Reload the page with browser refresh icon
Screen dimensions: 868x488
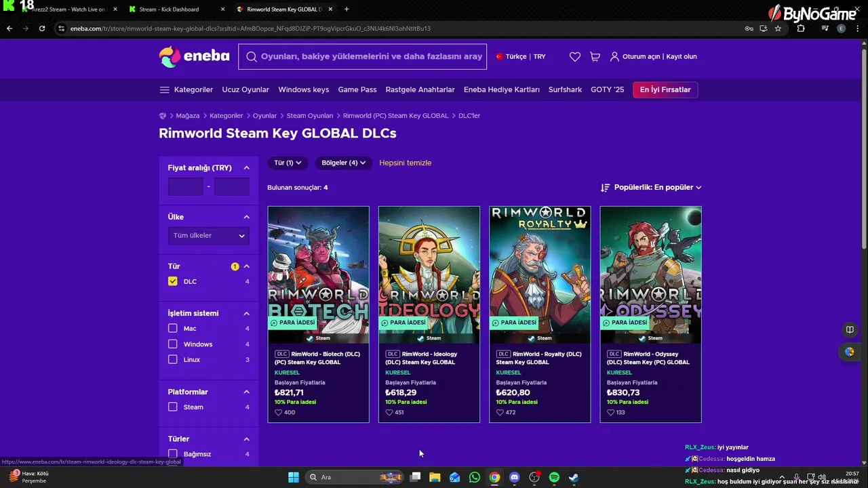[x=42, y=28]
